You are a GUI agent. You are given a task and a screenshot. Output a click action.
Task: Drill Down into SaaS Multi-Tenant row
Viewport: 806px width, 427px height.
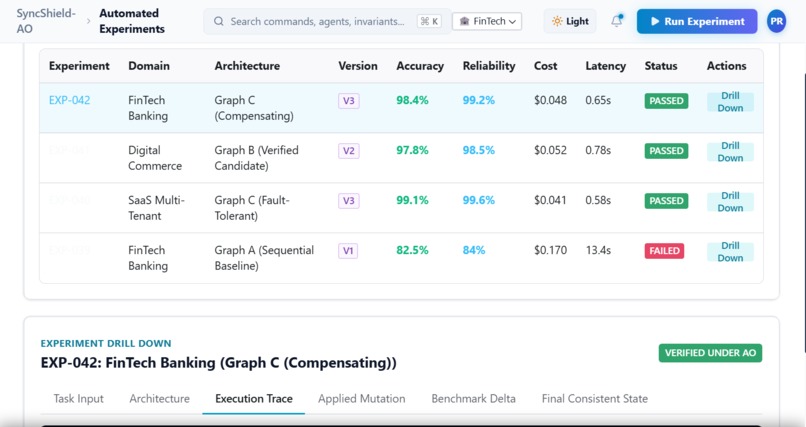730,201
